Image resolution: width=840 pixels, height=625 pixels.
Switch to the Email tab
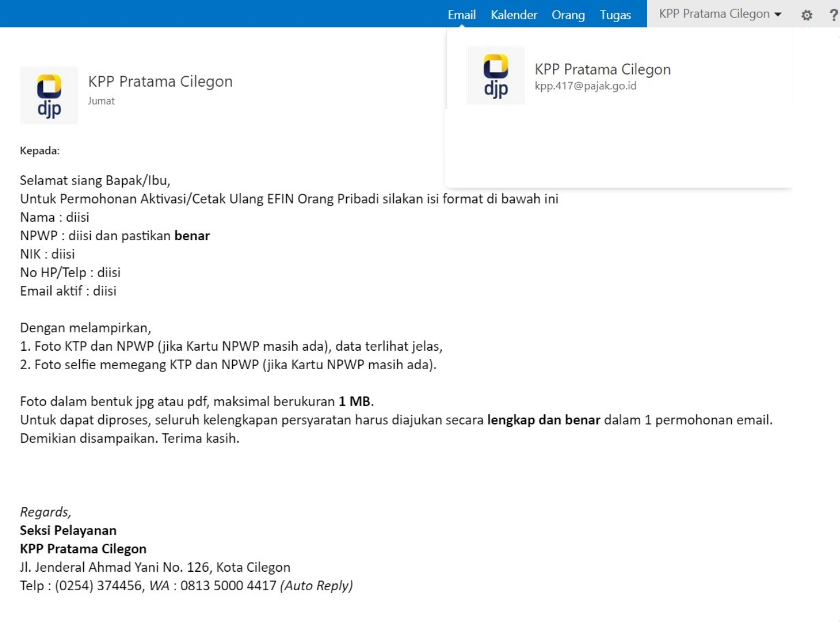tap(461, 15)
